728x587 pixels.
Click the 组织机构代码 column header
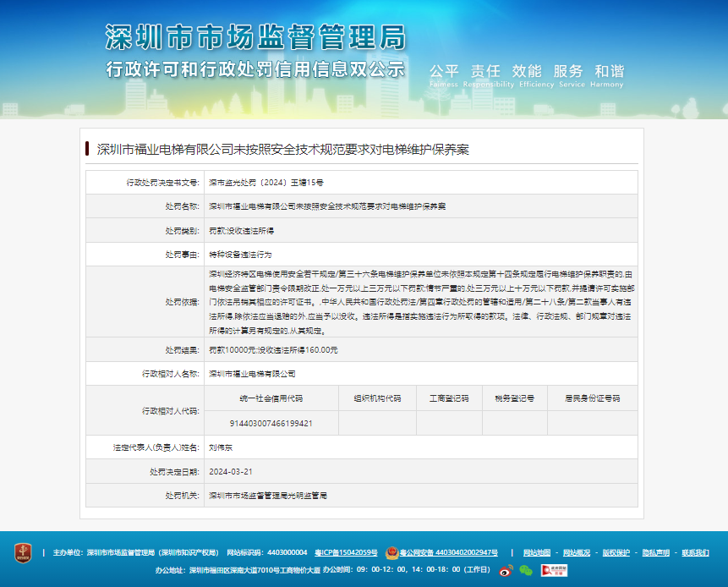coord(377,398)
